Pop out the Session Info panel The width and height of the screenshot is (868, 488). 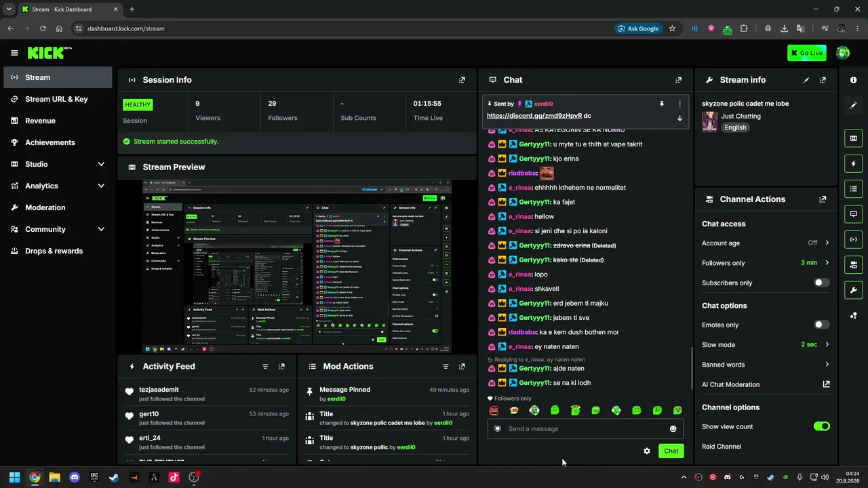(462, 80)
